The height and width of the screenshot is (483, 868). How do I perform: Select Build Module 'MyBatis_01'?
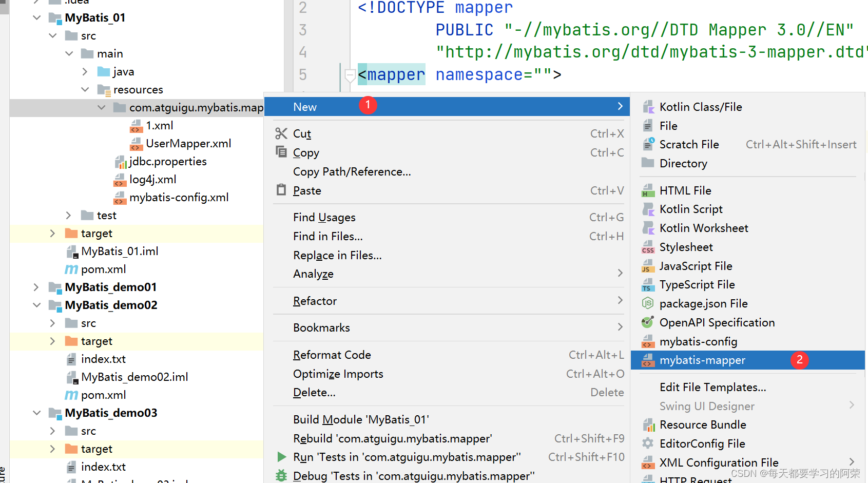(x=447, y=419)
